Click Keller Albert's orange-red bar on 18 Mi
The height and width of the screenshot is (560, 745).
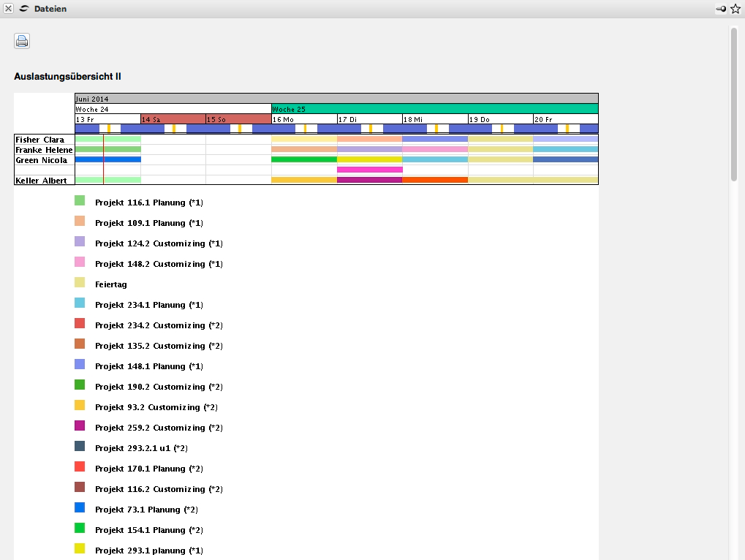pyautogui.click(x=434, y=180)
